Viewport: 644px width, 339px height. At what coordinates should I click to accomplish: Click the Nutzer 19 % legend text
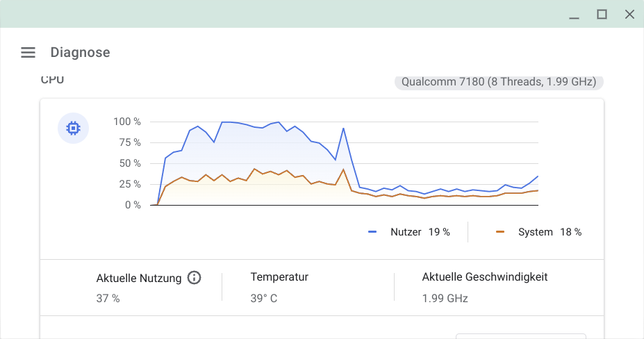point(420,232)
